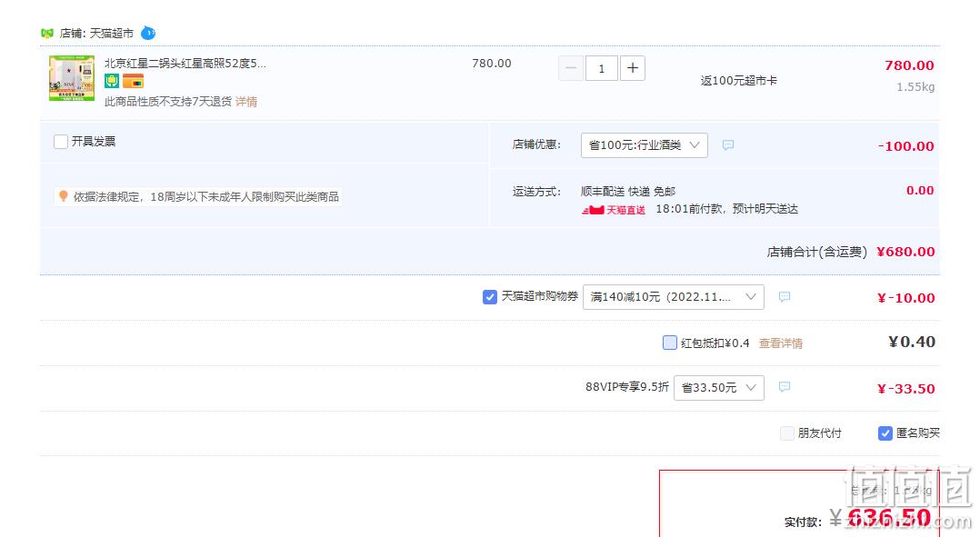This screenshot has width=980, height=537.
Task: Open the 省33.50元 88VIP discount dropdown
Action: coord(719,388)
